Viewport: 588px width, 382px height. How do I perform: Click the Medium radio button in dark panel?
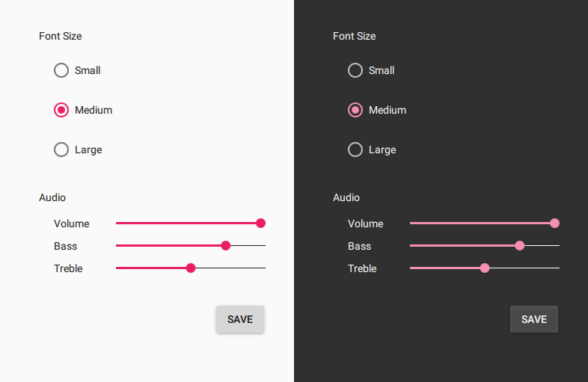click(x=355, y=110)
